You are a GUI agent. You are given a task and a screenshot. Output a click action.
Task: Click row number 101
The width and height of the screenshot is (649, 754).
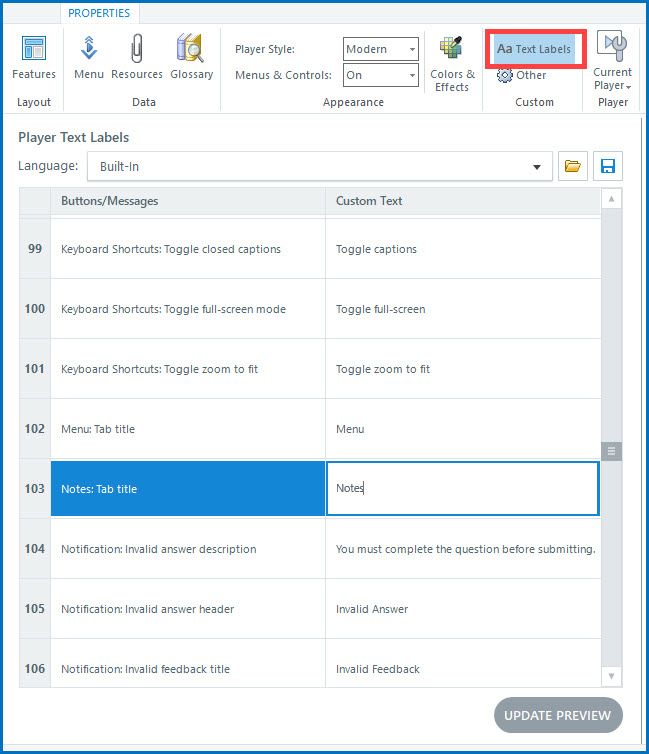click(35, 369)
